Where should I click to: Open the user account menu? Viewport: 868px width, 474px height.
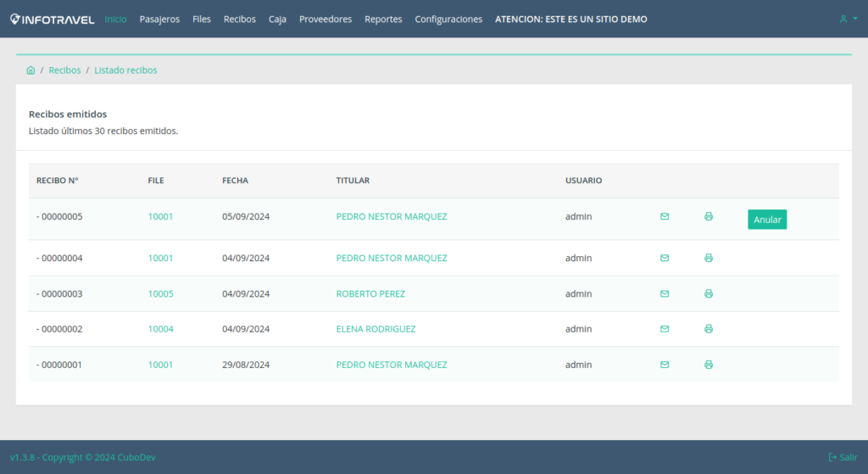[848, 19]
